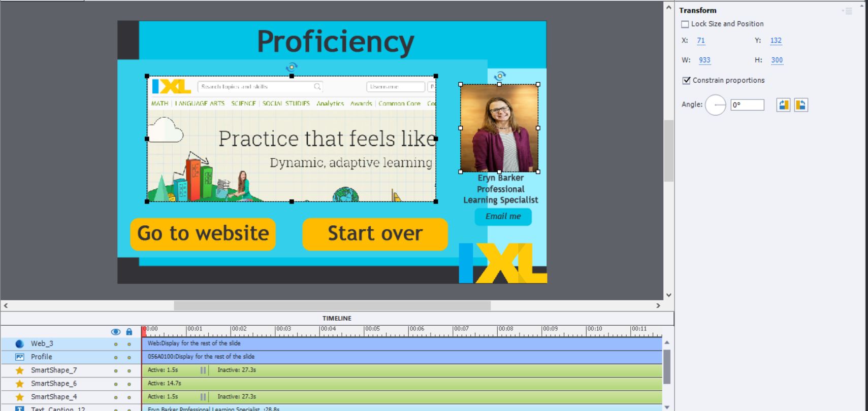The image size is (868, 411).
Task: Click the stage scrollbar down arrow
Action: [668, 295]
